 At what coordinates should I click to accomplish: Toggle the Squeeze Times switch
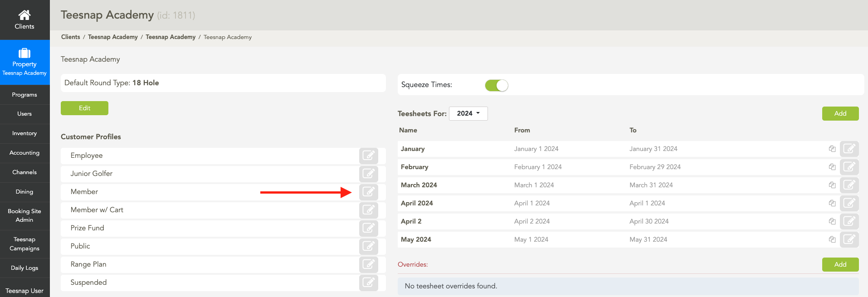coord(497,85)
